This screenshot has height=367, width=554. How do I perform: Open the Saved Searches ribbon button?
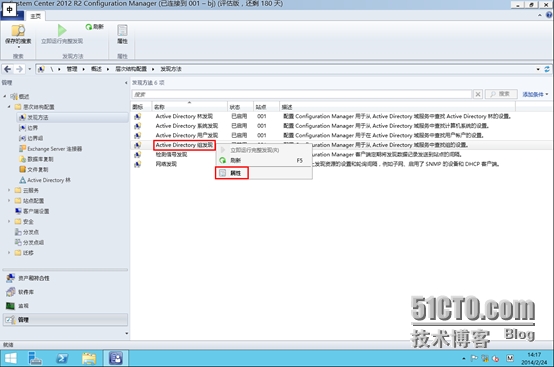[18, 35]
